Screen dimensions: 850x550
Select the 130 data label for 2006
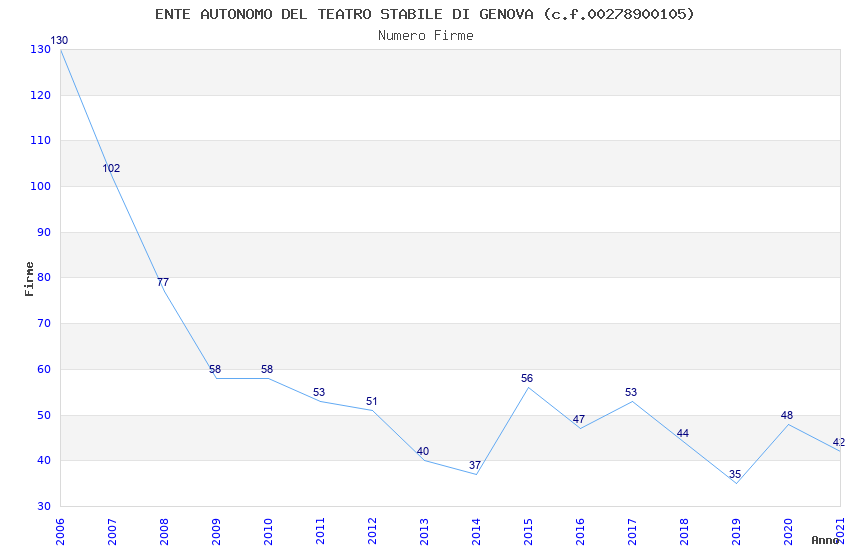click(x=59, y=40)
